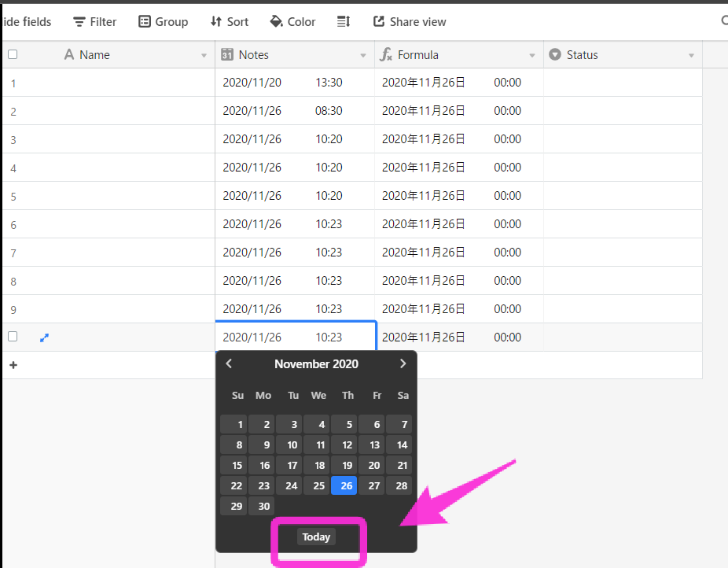The height and width of the screenshot is (568, 728).
Task: Click the November 2020 month title
Action: point(316,364)
